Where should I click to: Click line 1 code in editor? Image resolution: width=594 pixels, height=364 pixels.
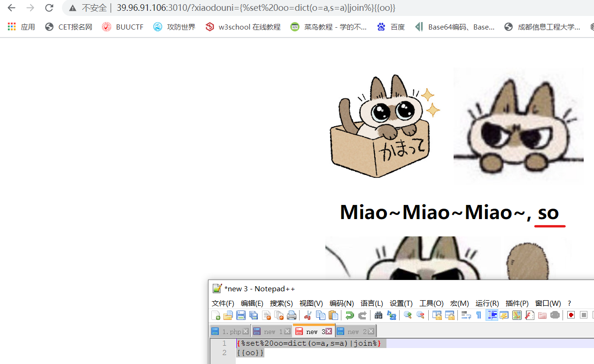pos(309,343)
